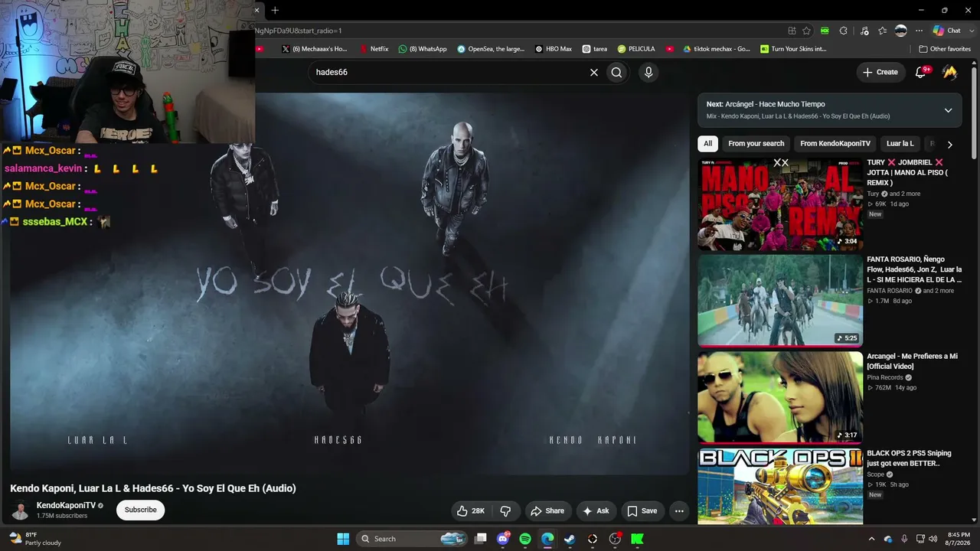Open Discord from the taskbar
The image size is (980, 551).
(503, 539)
